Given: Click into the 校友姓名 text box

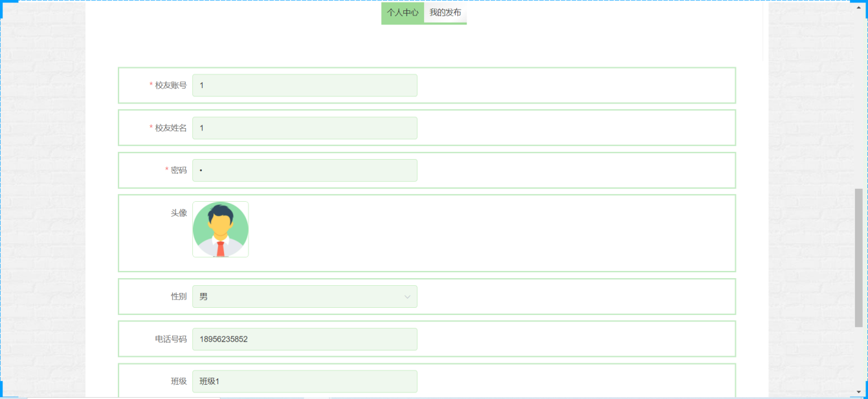Looking at the screenshot, I should pyautogui.click(x=304, y=128).
